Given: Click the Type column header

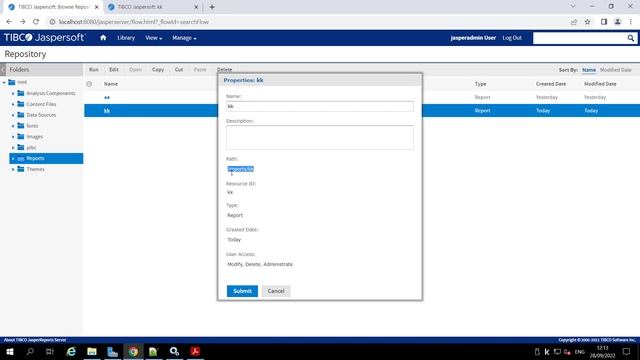Looking at the screenshot, I should [x=480, y=84].
